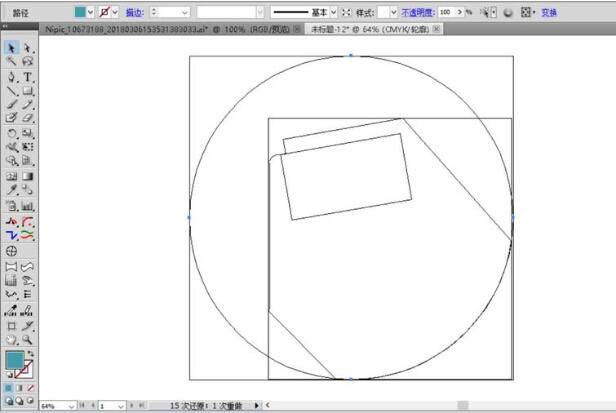Open the stroke color dropdown arrow
The image size is (616, 413).
pos(115,12)
